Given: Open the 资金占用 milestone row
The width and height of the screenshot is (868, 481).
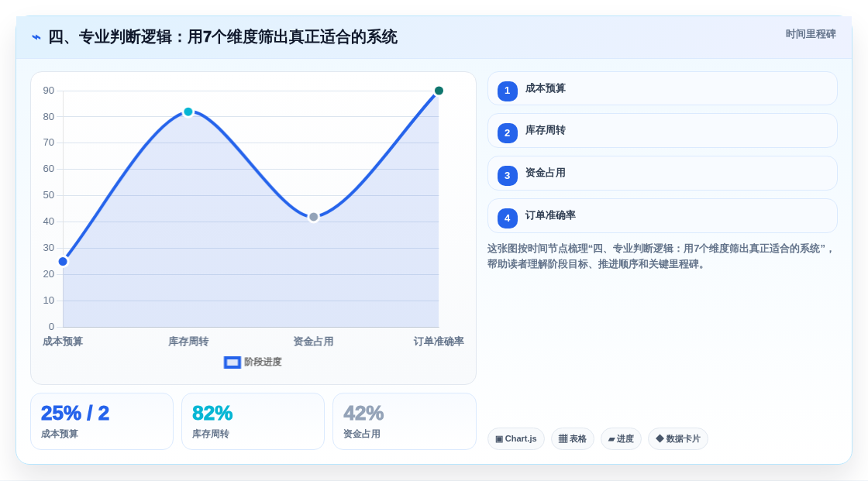Looking at the screenshot, I should point(662,174).
